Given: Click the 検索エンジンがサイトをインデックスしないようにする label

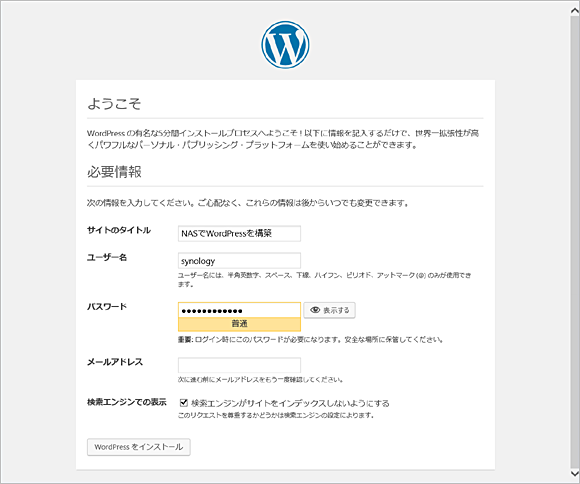Looking at the screenshot, I should click(290, 403).
